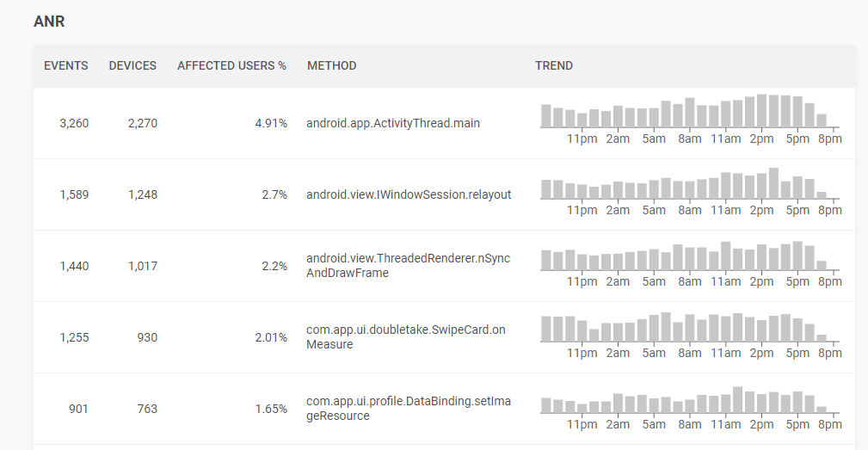Click 11pm label on IWindowSession.relayout trend
Image resolution: width=868 pixels, height=450 pixels.
582,210
